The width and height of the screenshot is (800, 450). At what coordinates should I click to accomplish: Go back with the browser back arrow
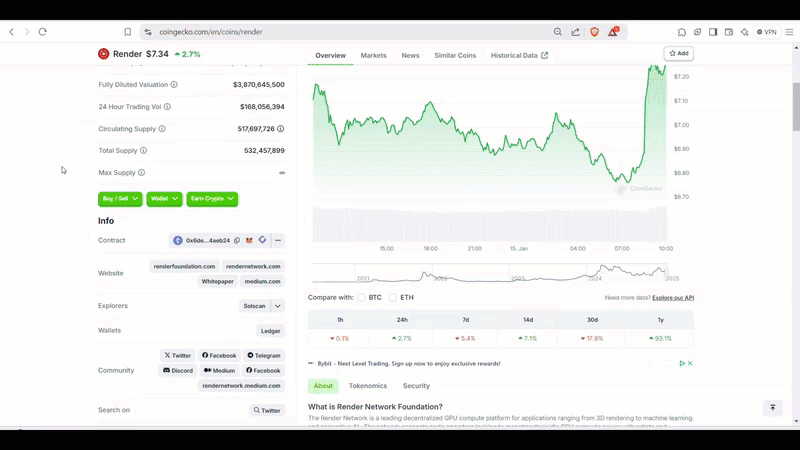click(x=12, y=32)
